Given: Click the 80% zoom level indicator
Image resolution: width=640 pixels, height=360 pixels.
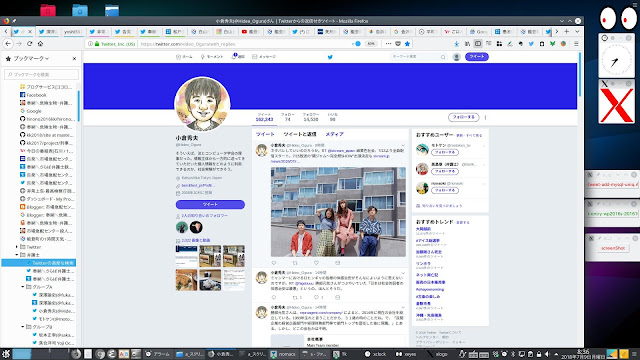Looking at the screenshot, I should [x=371, y=44].
